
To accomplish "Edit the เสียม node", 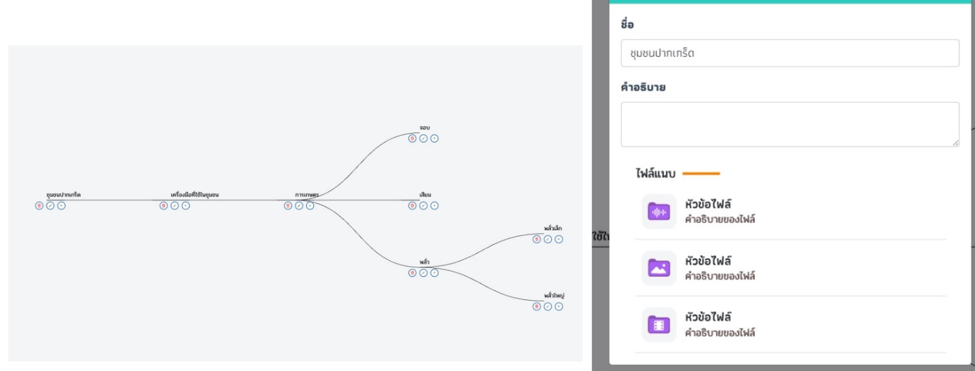I will [x=423, y=206].
